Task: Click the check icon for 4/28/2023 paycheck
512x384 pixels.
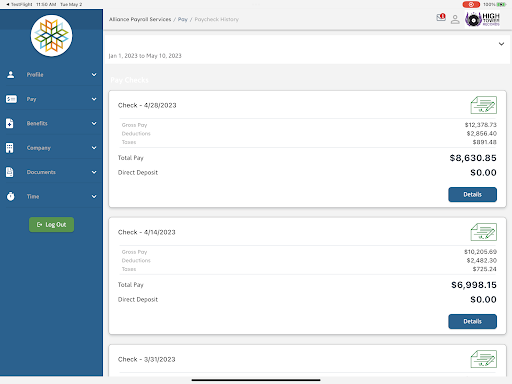Action: pos(484,105)
